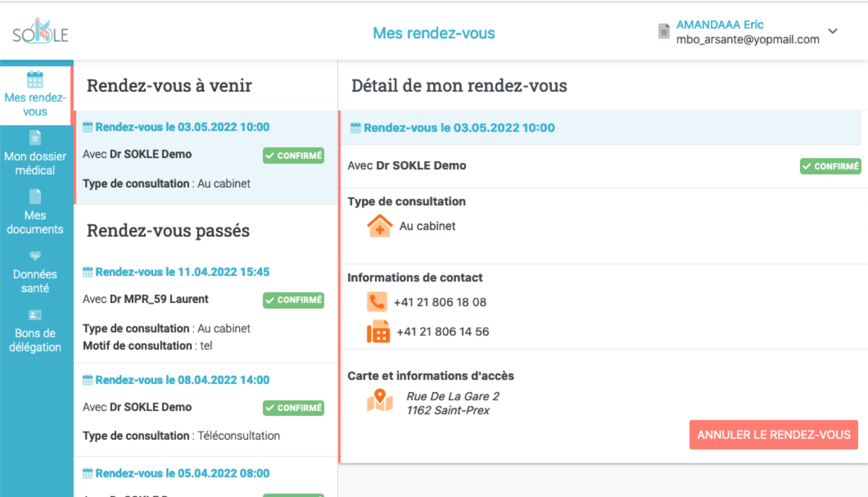This screenshot has width=868, height=497.
Task: Click address Rue De La Gare 2
Action: 453,397
